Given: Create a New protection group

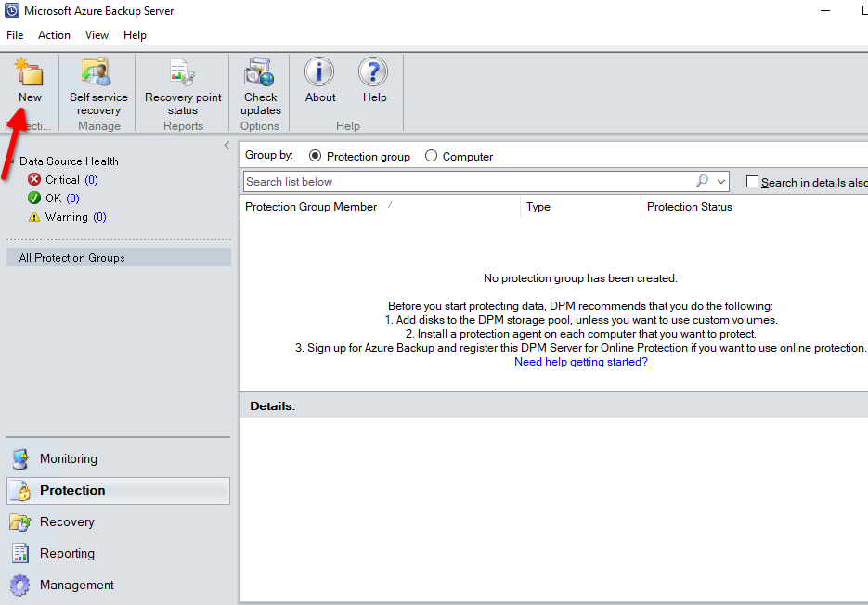Looking at the screenshot, I should click(30, 80).
